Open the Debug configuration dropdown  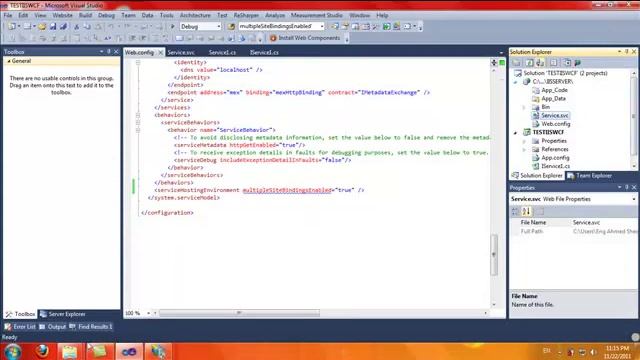coord(219,27)
